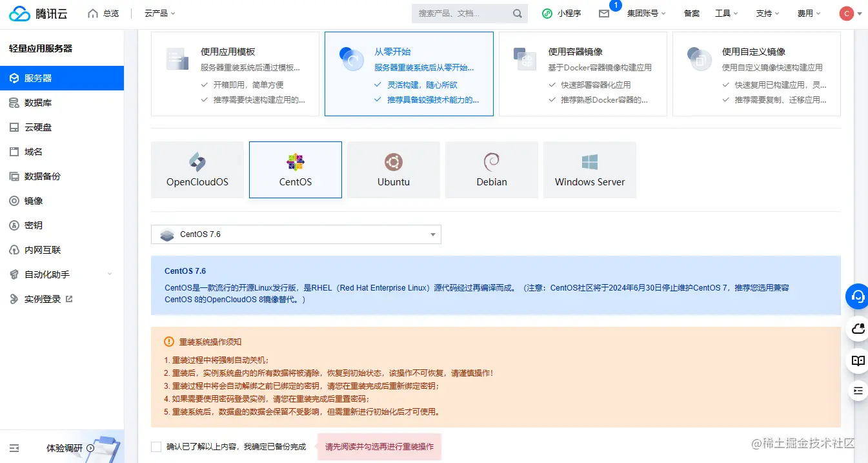Viewport: 868px width, 463px height.
Task: Choose the 使用应用模板 option card
Action: coord(235,74)
